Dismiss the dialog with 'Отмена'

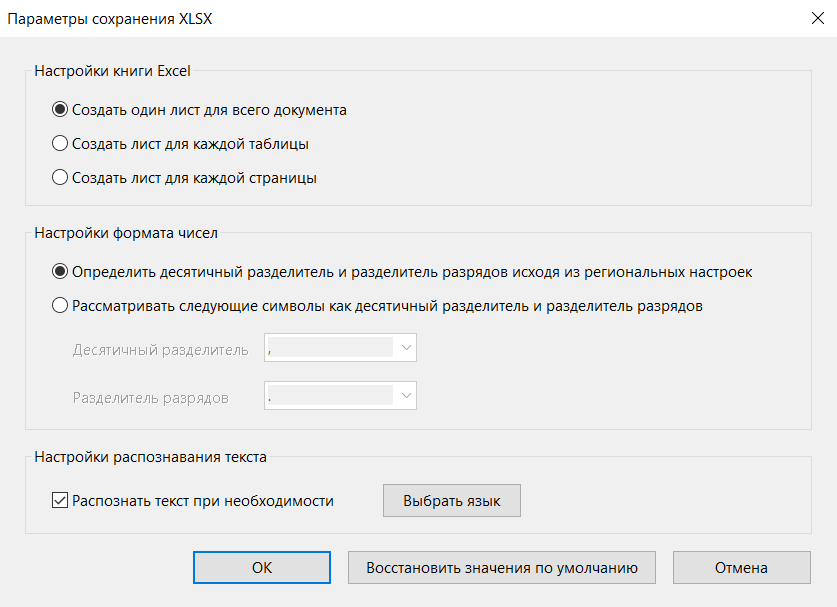(x=741, y=567)
